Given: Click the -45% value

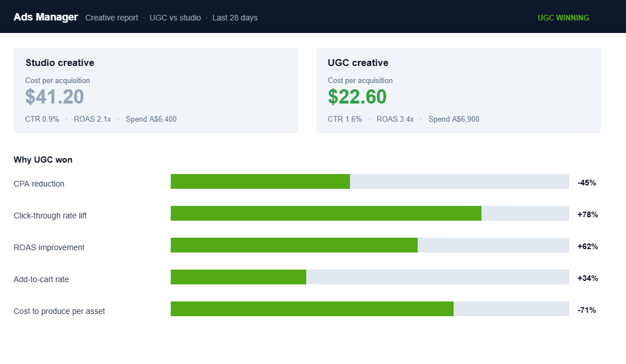Looking at the screenshot, I should (x=587, y=183).
